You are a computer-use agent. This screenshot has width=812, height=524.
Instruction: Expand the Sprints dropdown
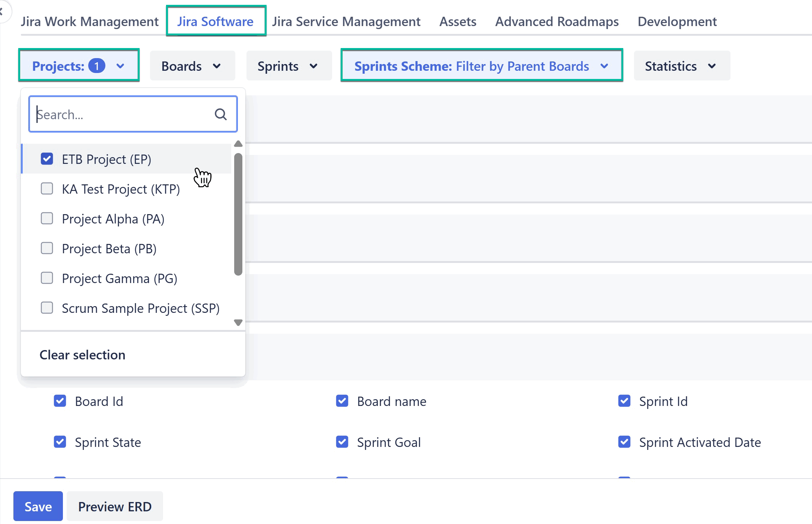click(289, 66)
